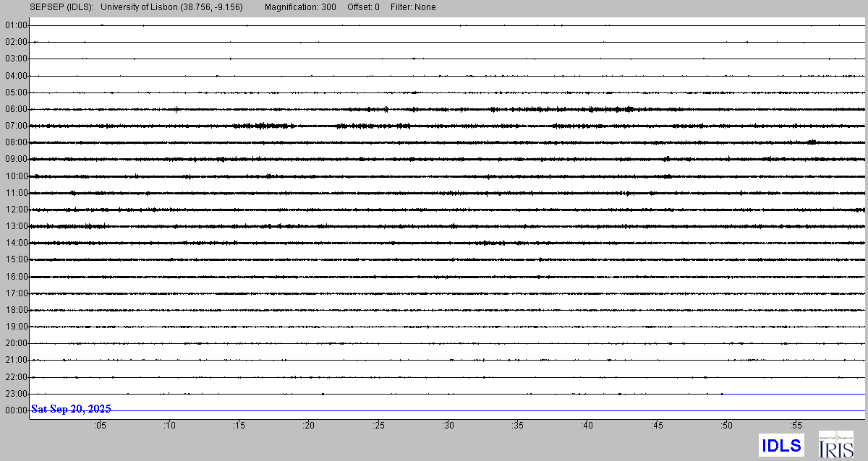This screenshot has width=868, height=461.
Task: Click the Magnification: 300 header text
Action: coord(300,7)
